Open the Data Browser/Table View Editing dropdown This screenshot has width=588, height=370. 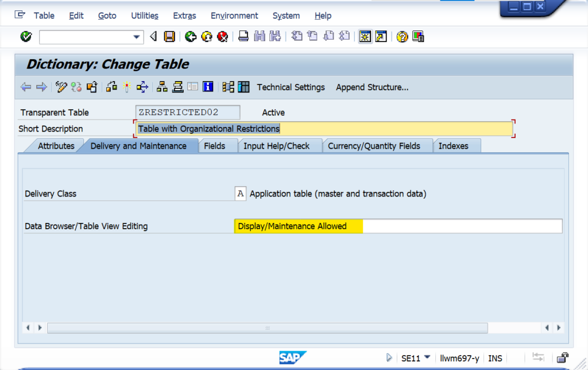click(x=398, y=226)
